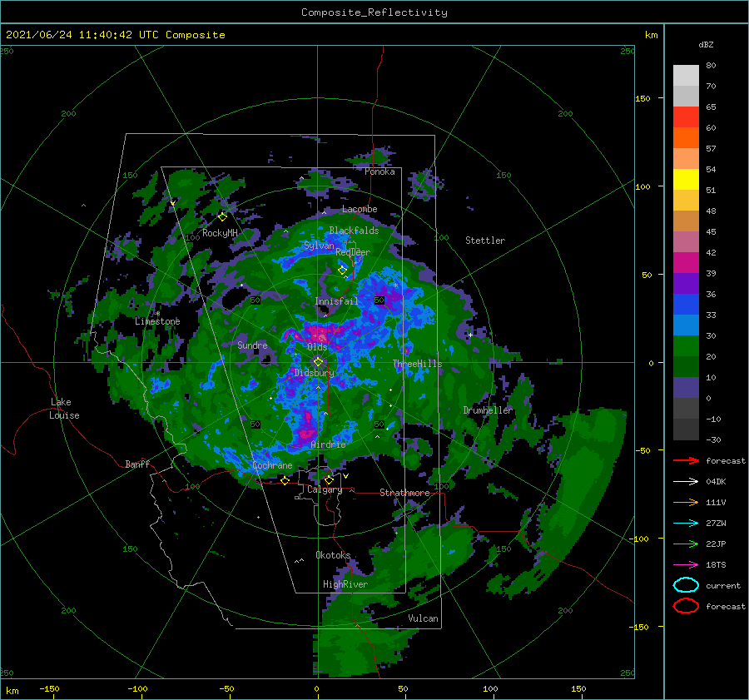Click the ThreeHills town label
The image size is (749, 700).
click(x=418, y=364)
